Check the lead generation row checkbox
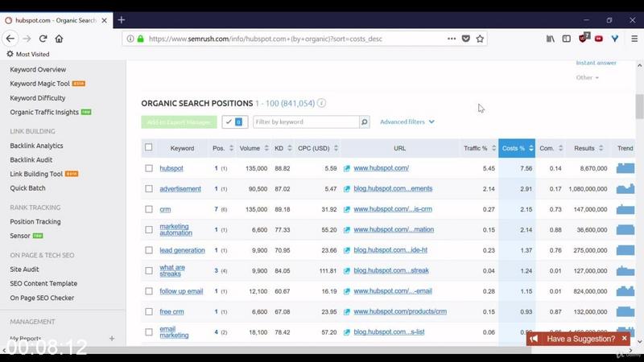 point(149,250)
